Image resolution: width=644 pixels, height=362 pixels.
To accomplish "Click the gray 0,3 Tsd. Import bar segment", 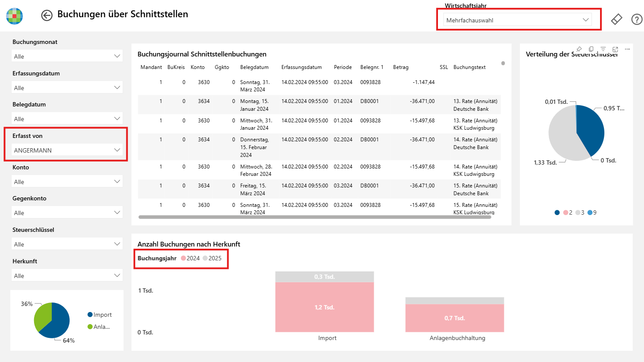I will pos(325,277).
